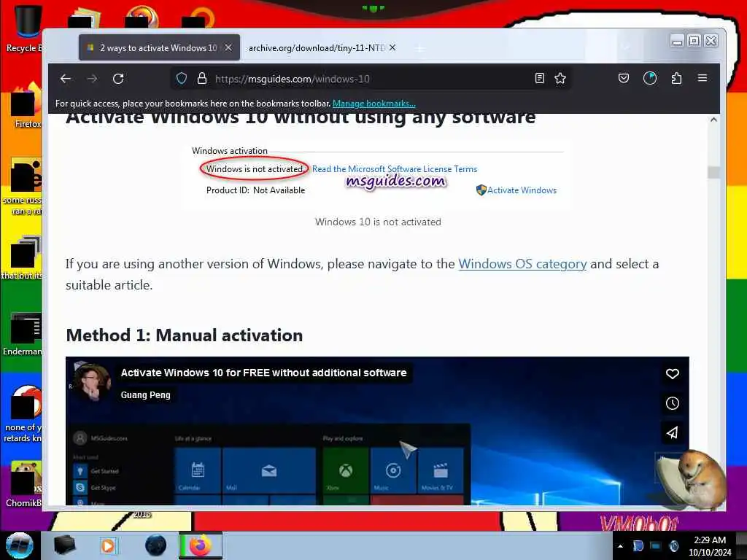Switch to '2 ways to activate Windows 10' tab
Viewport: 747px width, 560px height.
point(159,47)
